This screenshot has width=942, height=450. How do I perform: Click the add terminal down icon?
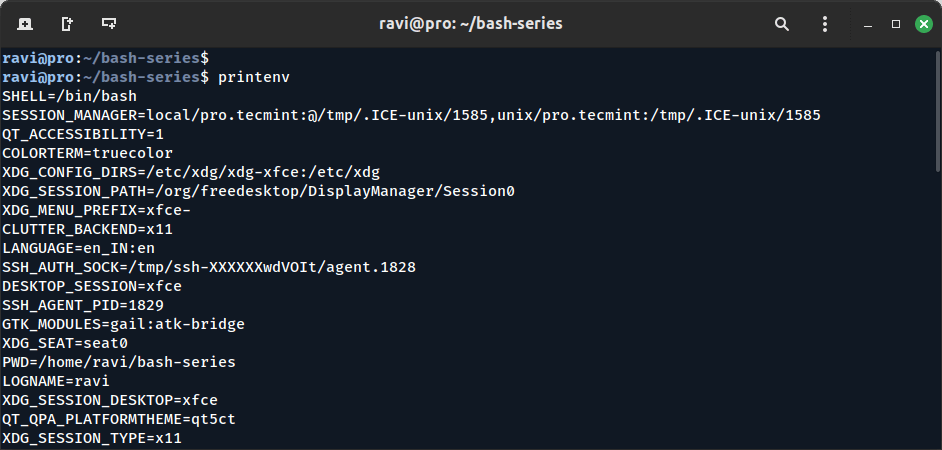coord(109,22)
